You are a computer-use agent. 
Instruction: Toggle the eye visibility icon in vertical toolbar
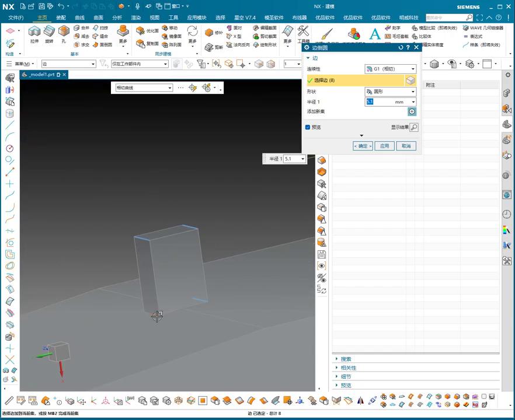[x=322, y=266]
